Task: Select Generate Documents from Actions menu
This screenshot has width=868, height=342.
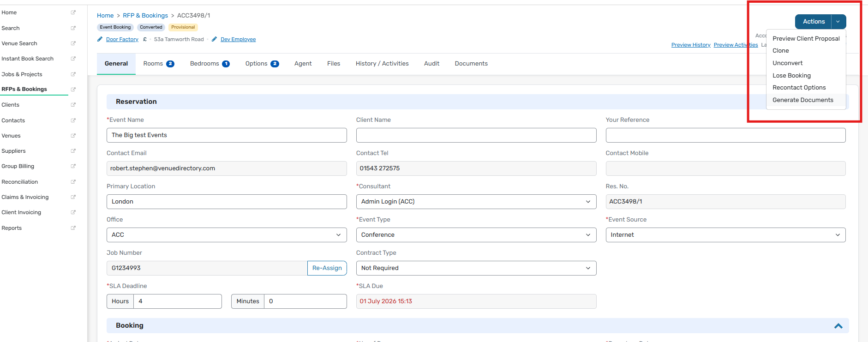Action: 803,100
